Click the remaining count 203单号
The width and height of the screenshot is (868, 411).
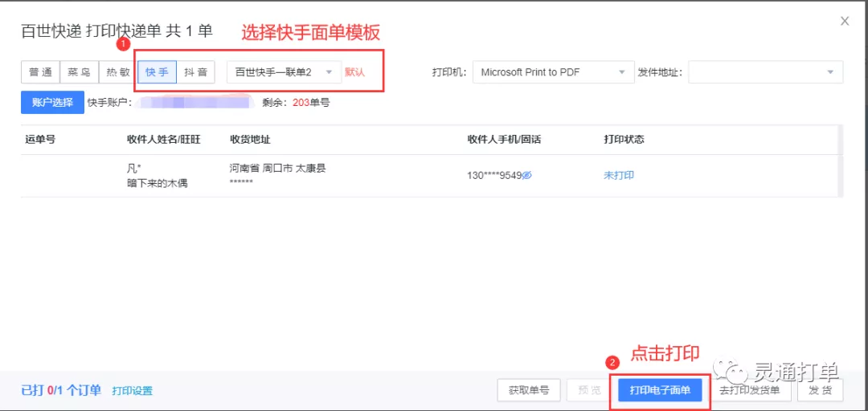click(310, 102)
